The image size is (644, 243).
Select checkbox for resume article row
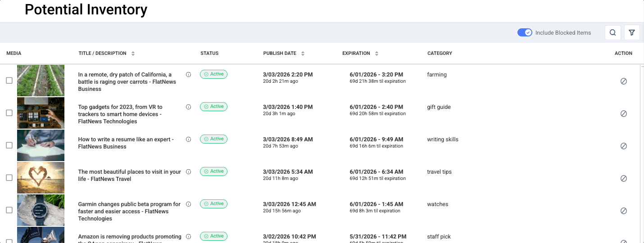pyautogui.click(x=9, y=145)
